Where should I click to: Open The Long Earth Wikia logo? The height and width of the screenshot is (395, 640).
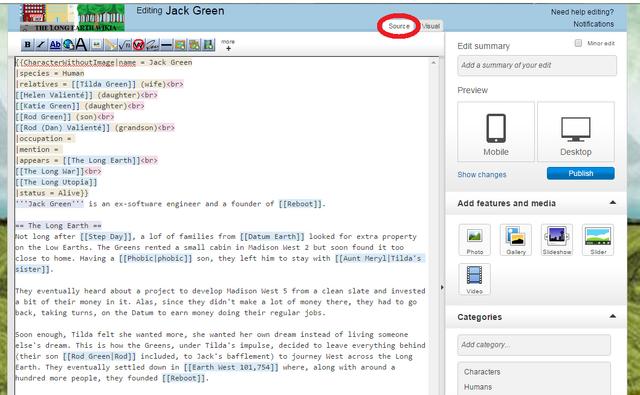pos(73,18)
